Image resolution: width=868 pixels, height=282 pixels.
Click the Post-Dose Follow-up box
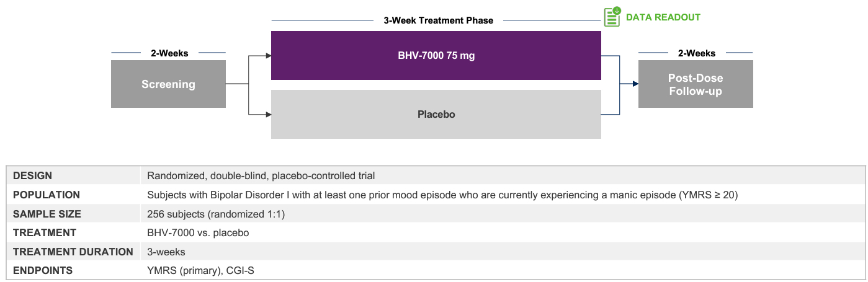(x=695, y=84)
